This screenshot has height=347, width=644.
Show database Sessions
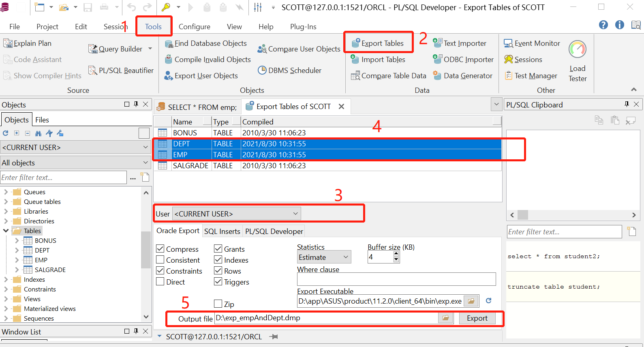click(523, 60)
